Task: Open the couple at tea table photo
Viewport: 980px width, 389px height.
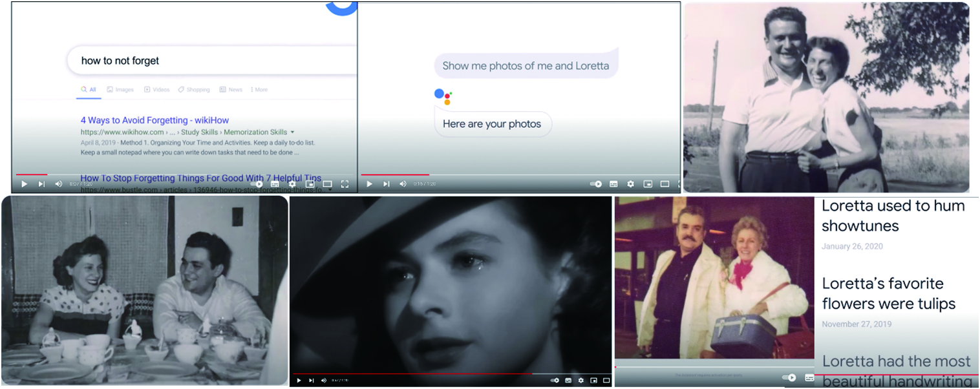Action: pyautogui.click(x=144, y=291)
